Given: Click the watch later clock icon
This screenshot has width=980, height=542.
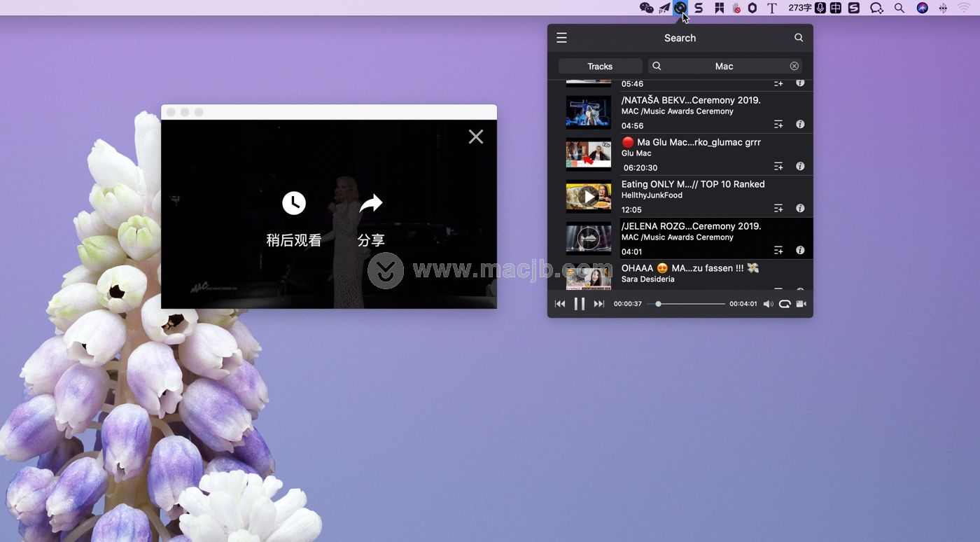Looking at the screenshot, I should 294,203.
